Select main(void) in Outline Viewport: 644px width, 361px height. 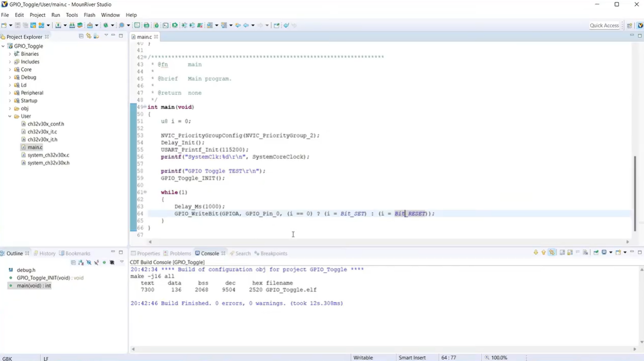pyautogui.click(x=33, y=286)
